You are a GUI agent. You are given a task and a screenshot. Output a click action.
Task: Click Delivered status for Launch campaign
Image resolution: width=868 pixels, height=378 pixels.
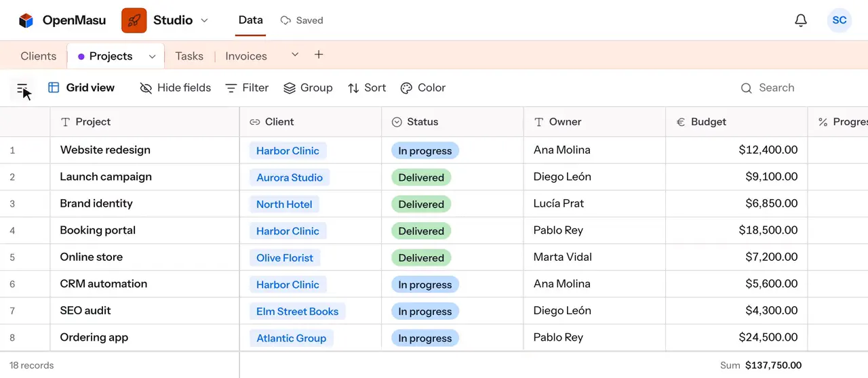(421, 177)
